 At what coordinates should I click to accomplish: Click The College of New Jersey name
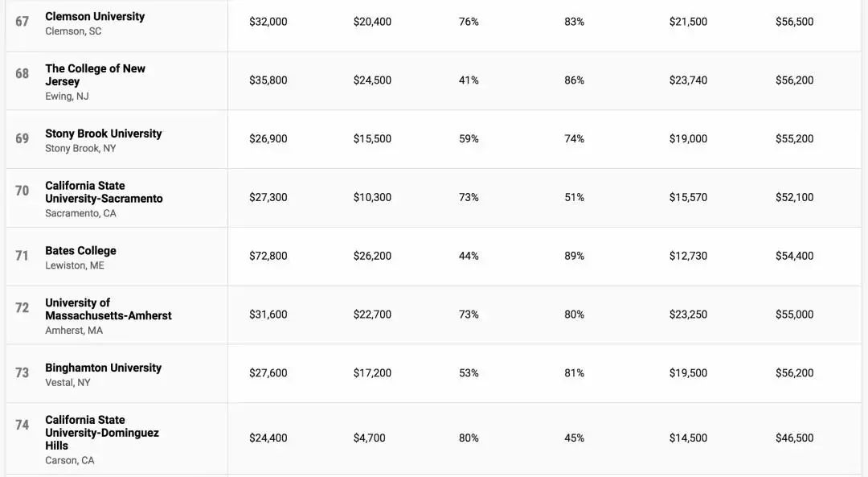pyautogui.click(x=95, y=75)
